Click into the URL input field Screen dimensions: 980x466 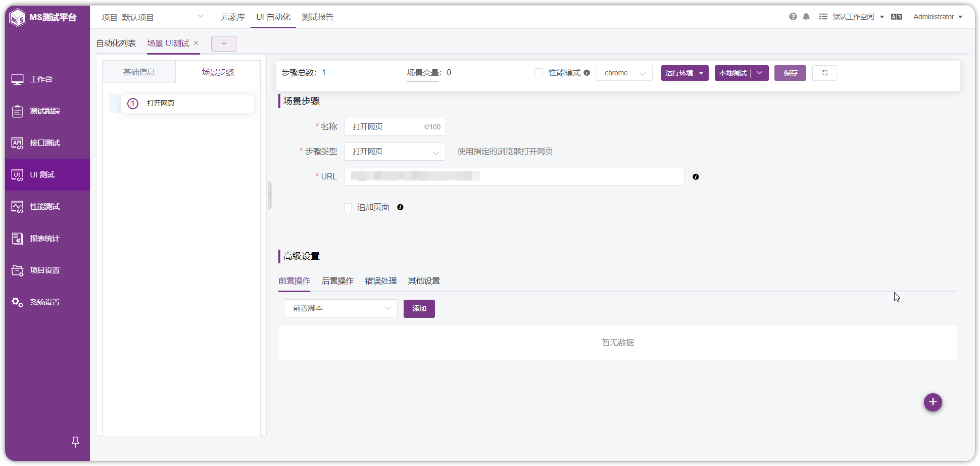(x=514, y=177)
